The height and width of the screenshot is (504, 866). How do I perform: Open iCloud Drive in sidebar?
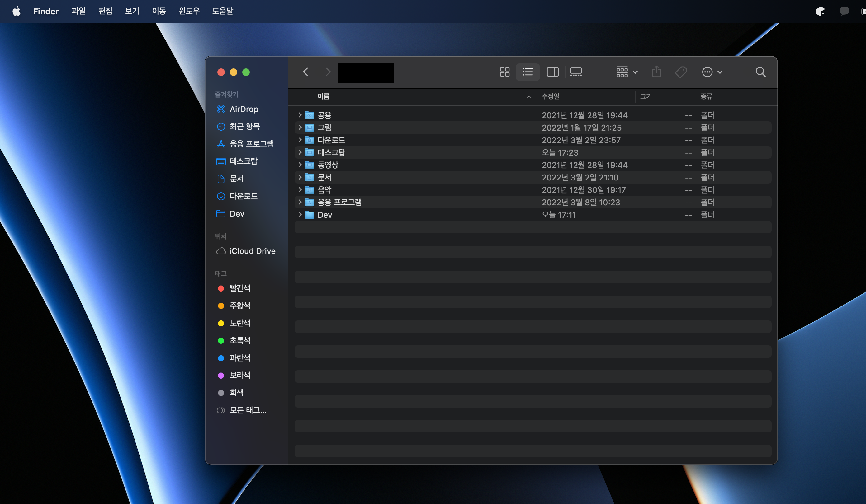point(252,251)
